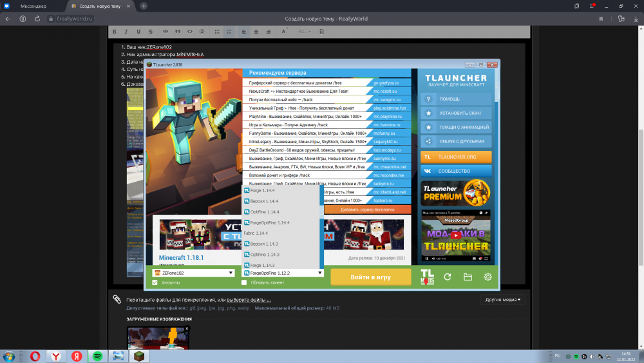Pick Версия 1.14.3 version entry
The height and width of the screenshot is (363, 644).
pyautogui.click(x=281, y=244)
